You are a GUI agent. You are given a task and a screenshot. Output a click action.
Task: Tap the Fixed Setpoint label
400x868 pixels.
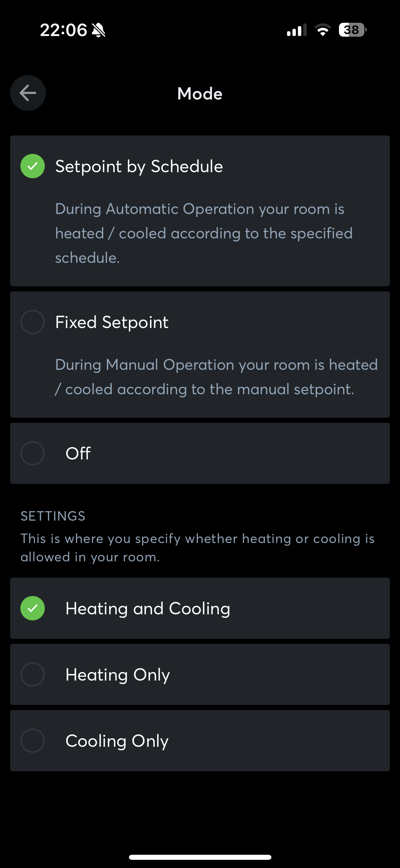(112, 322)
